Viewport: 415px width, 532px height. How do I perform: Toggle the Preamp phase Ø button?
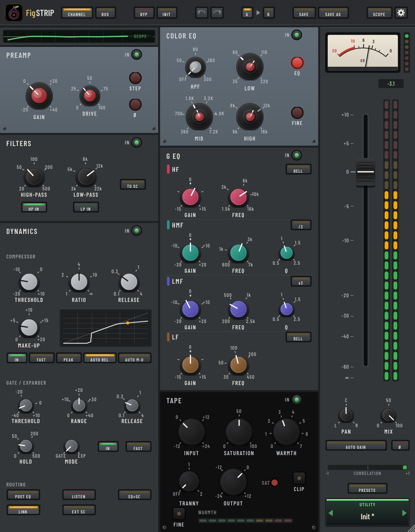(x=135, y=104)
